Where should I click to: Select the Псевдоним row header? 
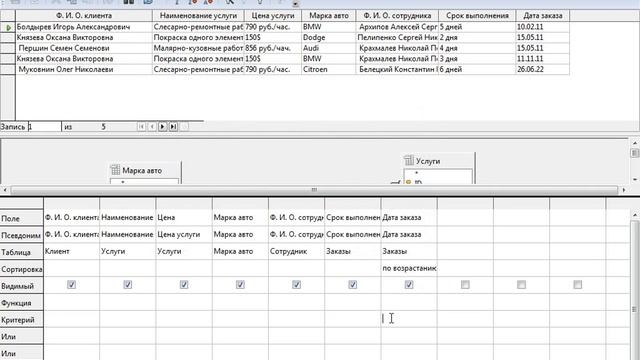pyautogui.click(x=22, y=236)
